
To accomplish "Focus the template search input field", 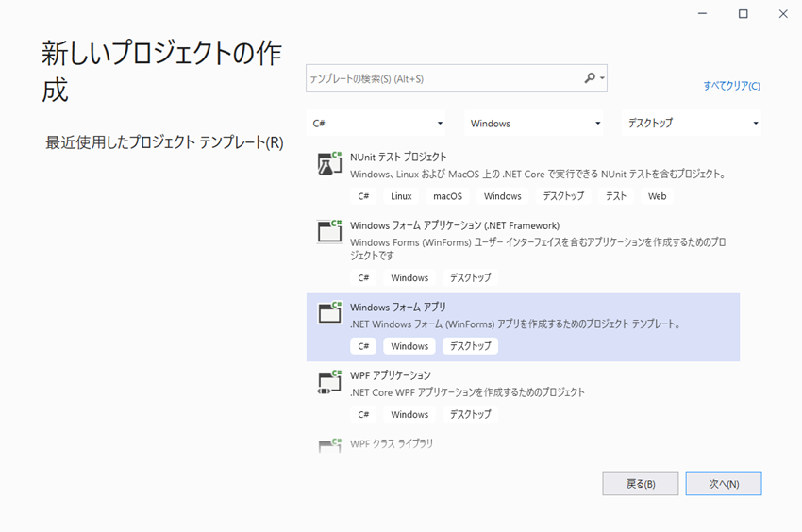I will pos(443,78).
